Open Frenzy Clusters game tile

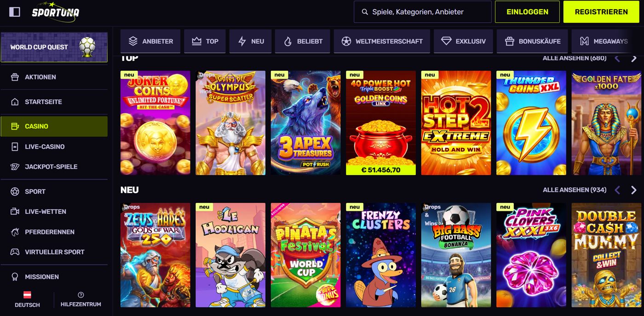pyautogui.click(x=381, y=255)
